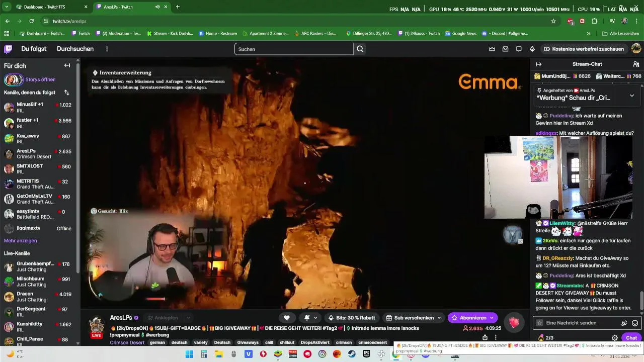This screenshot has height=362, width=644.
Task: Click the AresLPs channel avatar
Action: (x=97, y=325)
